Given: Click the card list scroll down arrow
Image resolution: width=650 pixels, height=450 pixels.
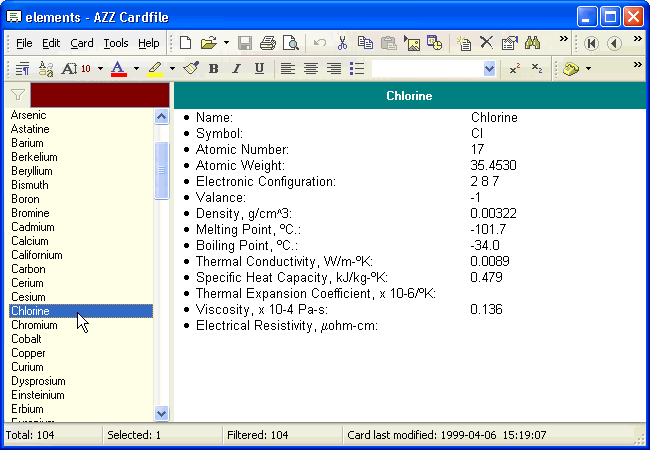Looking at the screenshot, I should tap(161, 413).
